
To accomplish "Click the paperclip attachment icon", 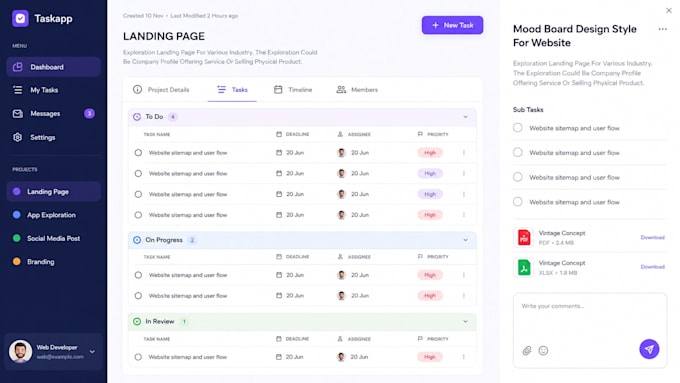I will pos(527,350).
